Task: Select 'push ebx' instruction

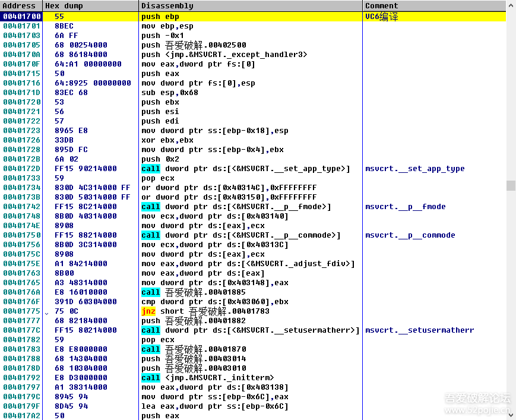Action: (x=160, y=102)
